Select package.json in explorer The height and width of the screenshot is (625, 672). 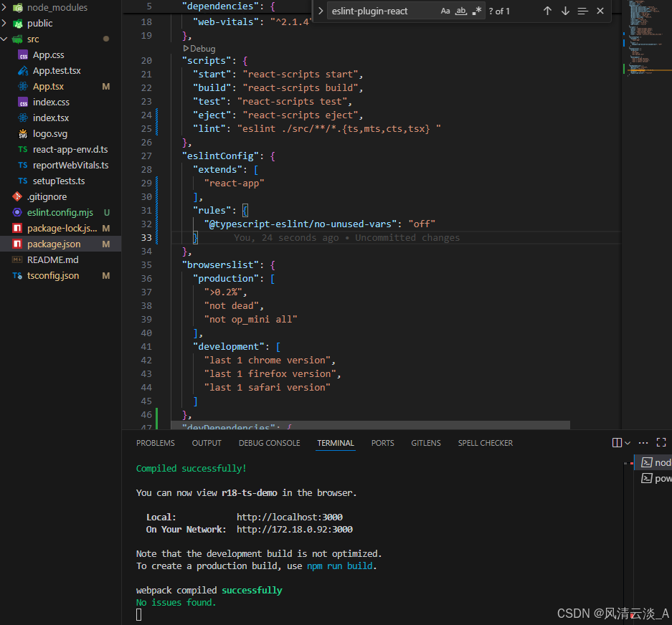point(60,244)
